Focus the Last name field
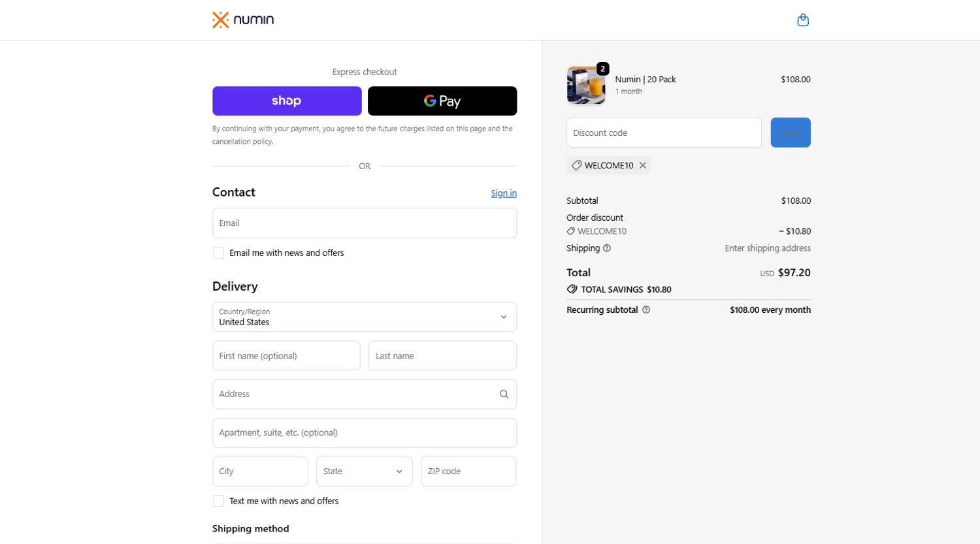Viewport: 980px width, 544px height. 442,356
